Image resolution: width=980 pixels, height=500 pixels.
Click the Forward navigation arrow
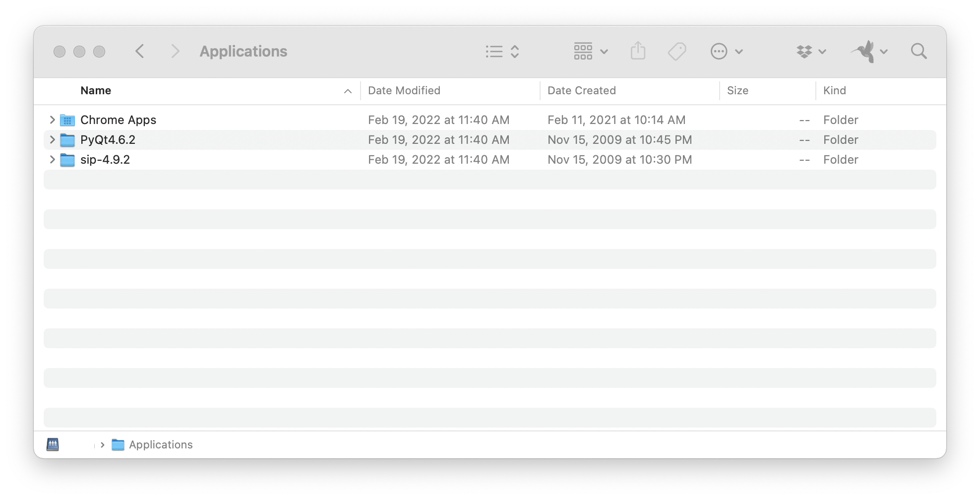click(175, 51)
